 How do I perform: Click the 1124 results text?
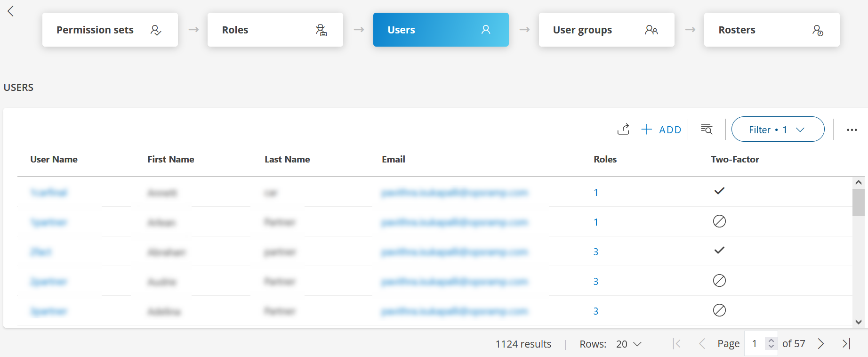[x=523, y=344]
